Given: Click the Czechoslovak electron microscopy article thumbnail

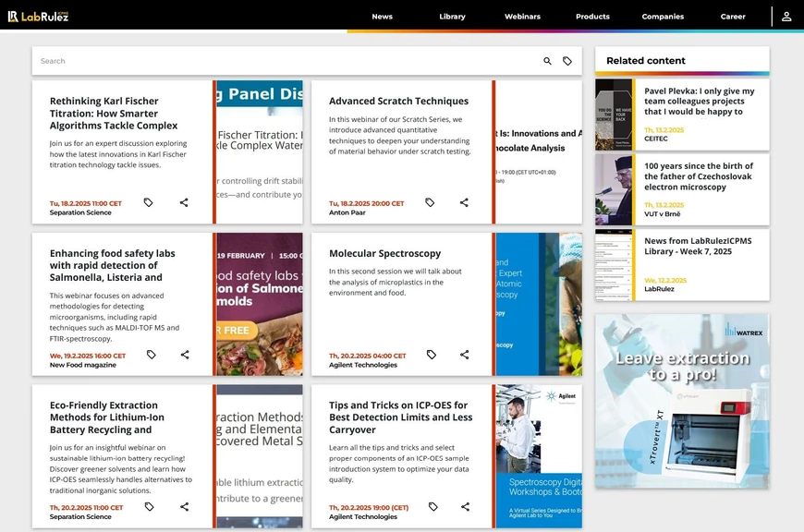Looking at the screenshot, I should 614,189.
